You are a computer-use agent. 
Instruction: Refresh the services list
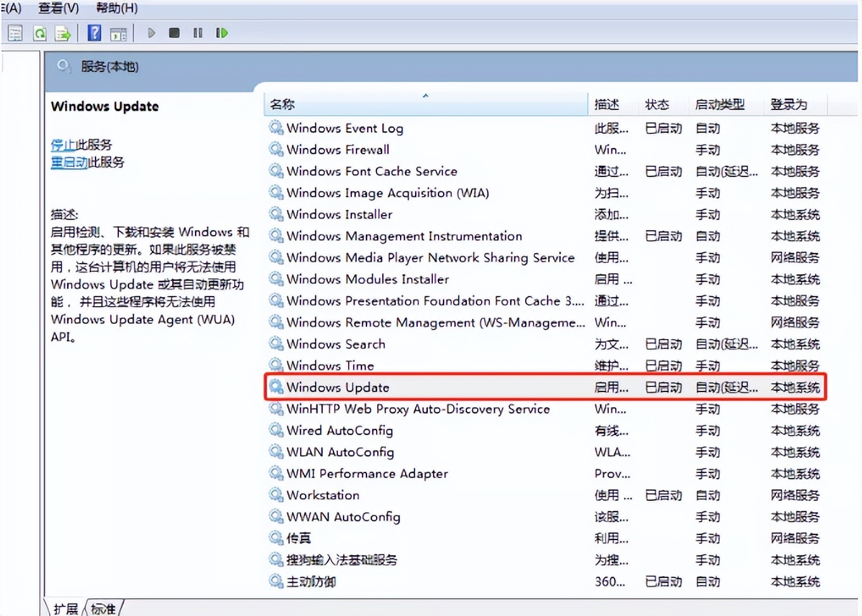pyautogui.click(x=39, y=33)
